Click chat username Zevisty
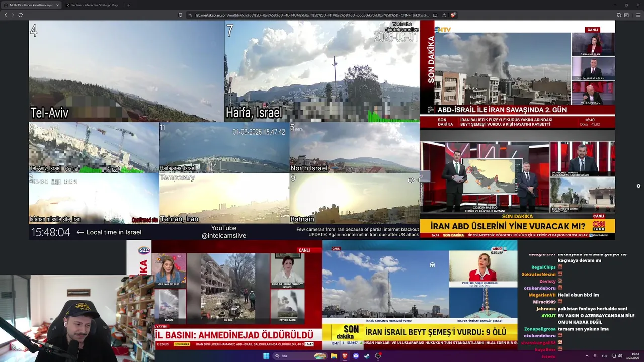 pyautogui.click(x=547, y=281)
